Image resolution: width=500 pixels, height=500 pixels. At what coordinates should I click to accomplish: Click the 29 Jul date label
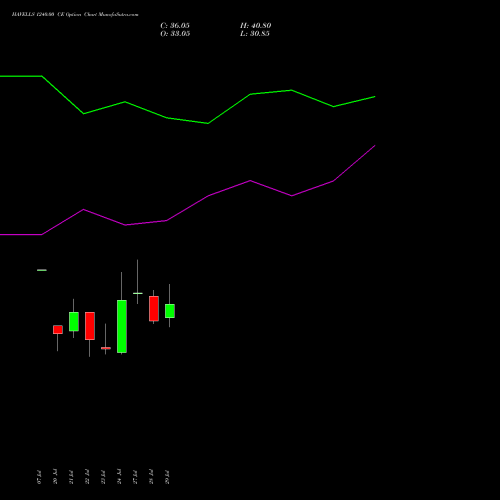point(167,477)
